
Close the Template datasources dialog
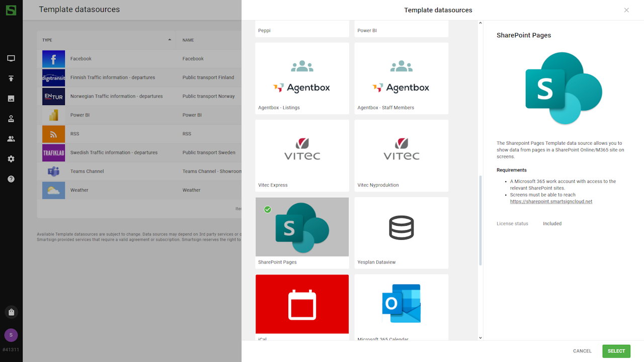coord(626,10)
